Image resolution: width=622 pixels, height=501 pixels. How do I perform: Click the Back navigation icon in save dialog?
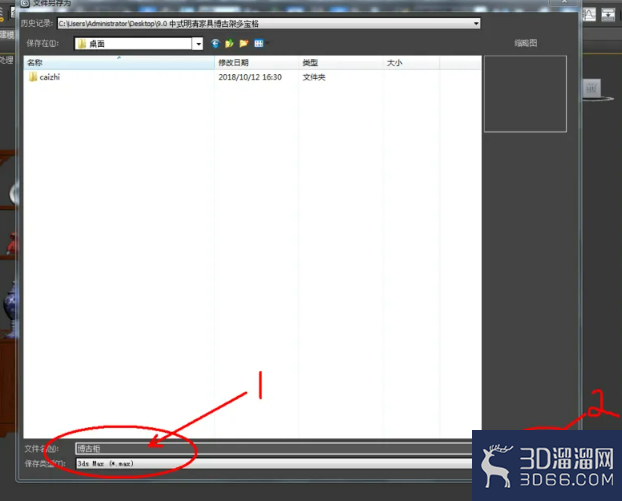tap(215, 43)
